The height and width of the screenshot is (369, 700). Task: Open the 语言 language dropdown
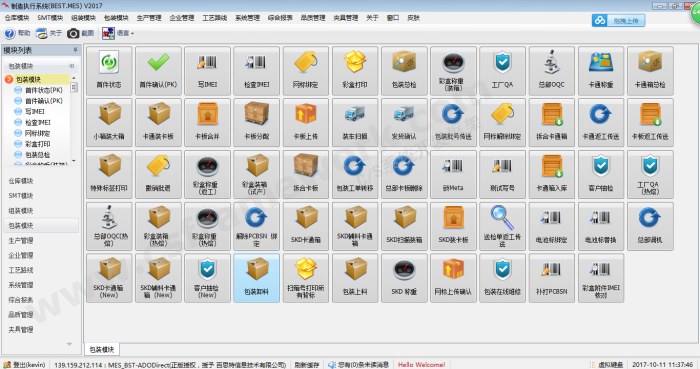[118, 33]
